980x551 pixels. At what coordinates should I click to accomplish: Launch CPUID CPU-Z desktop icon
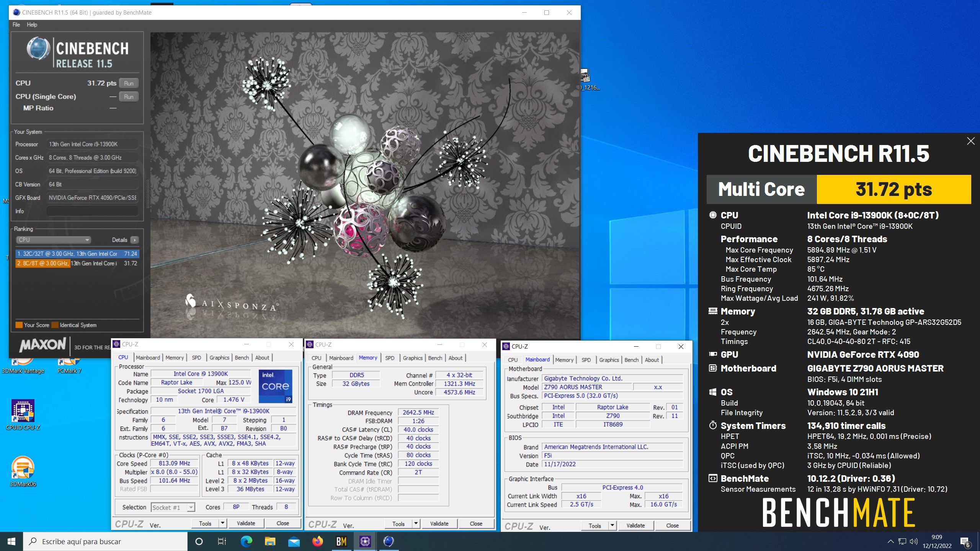pos(23,415)
